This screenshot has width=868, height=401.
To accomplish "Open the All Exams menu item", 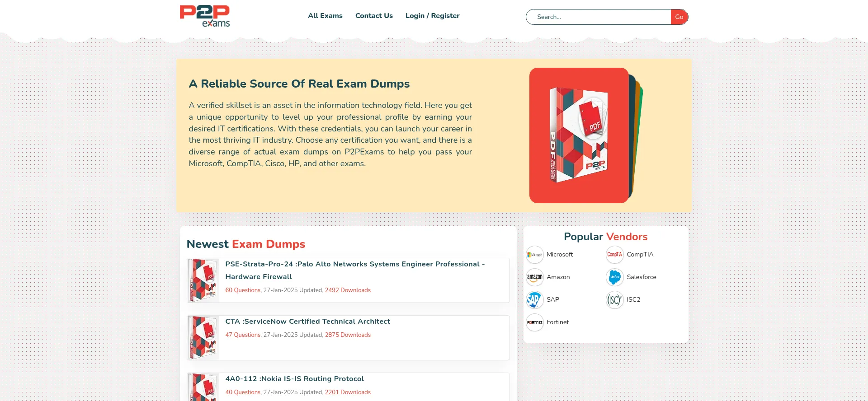I will click(x=325, y=16).
